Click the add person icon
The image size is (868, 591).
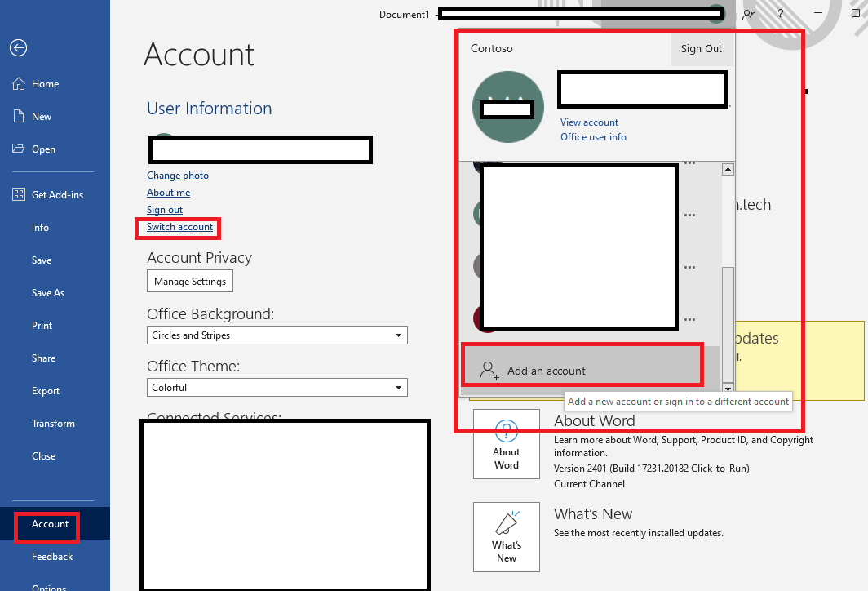489,371
